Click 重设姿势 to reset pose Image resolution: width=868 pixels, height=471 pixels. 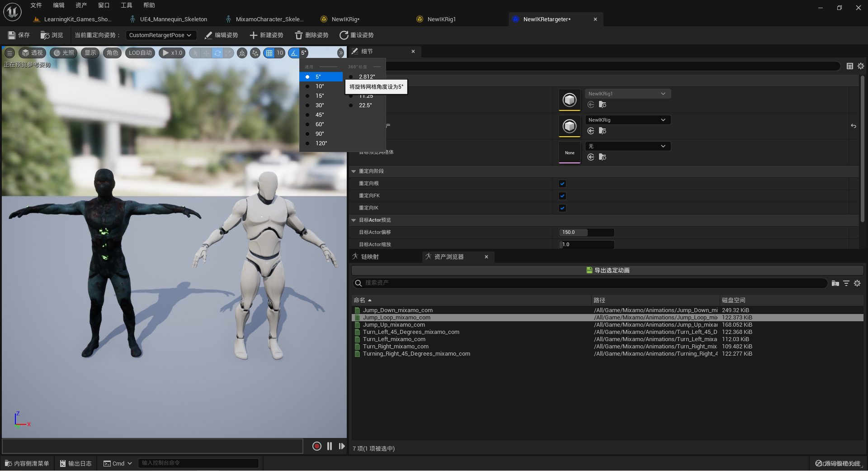coord(357,35)
